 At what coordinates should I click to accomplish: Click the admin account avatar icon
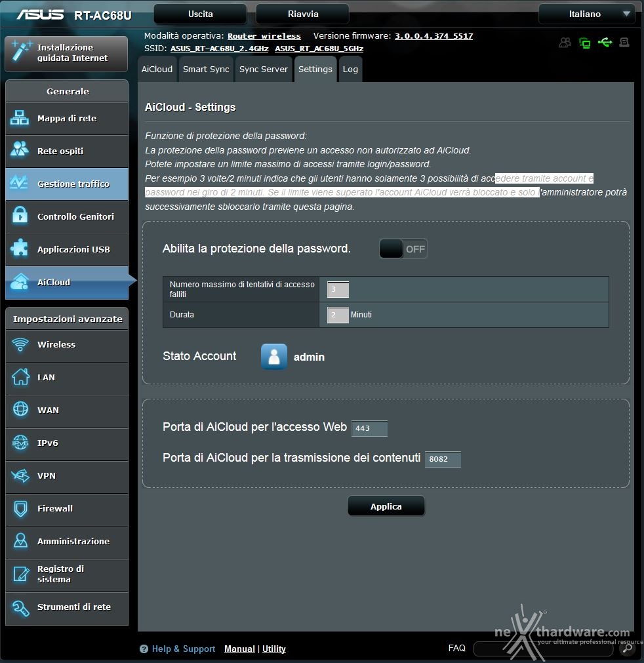coord(274,357)
